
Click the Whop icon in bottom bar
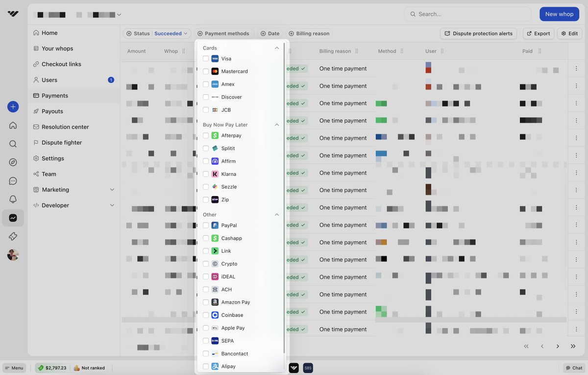pos(294,368)
